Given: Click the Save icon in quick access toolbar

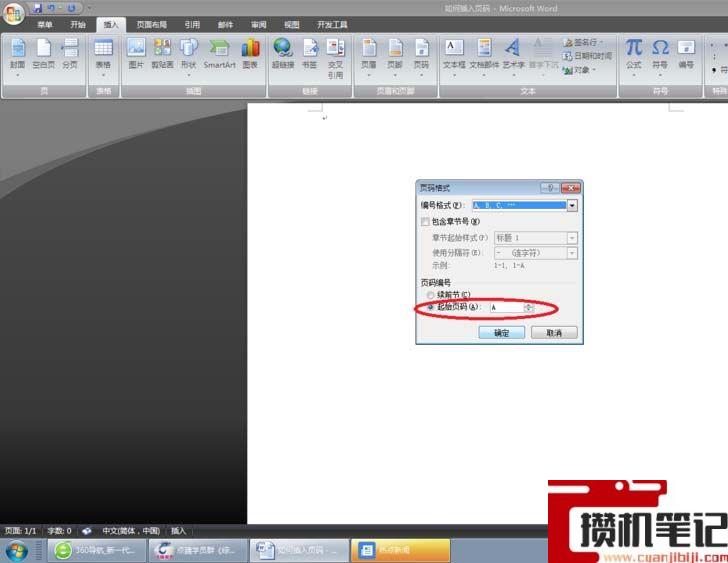Looking at the screenshot, I should 38,8.
